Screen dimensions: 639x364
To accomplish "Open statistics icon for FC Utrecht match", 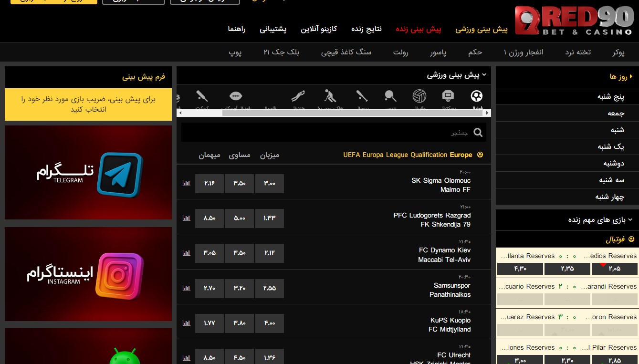I will (x=186, y=358).
